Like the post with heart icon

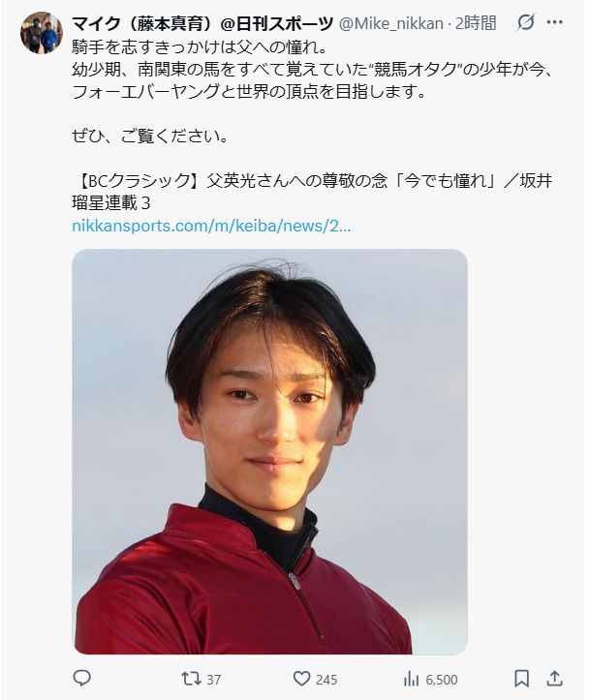click(x=301, y=679)
